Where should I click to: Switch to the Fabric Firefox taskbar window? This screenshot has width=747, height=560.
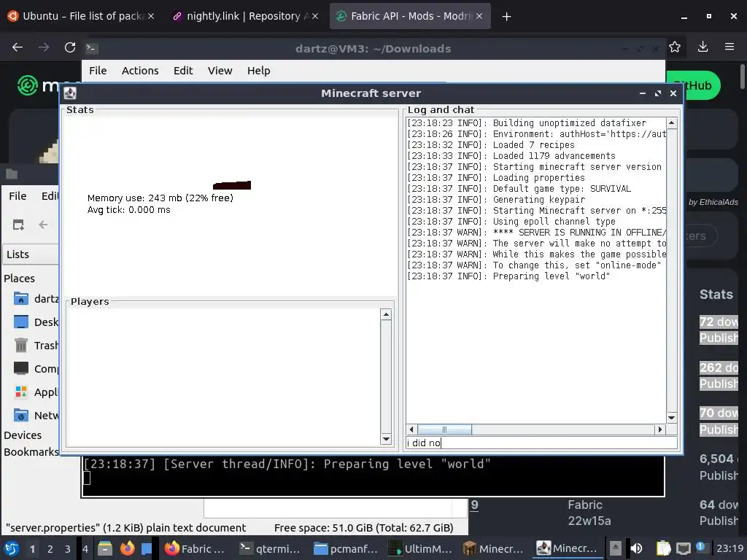[196, 548]
